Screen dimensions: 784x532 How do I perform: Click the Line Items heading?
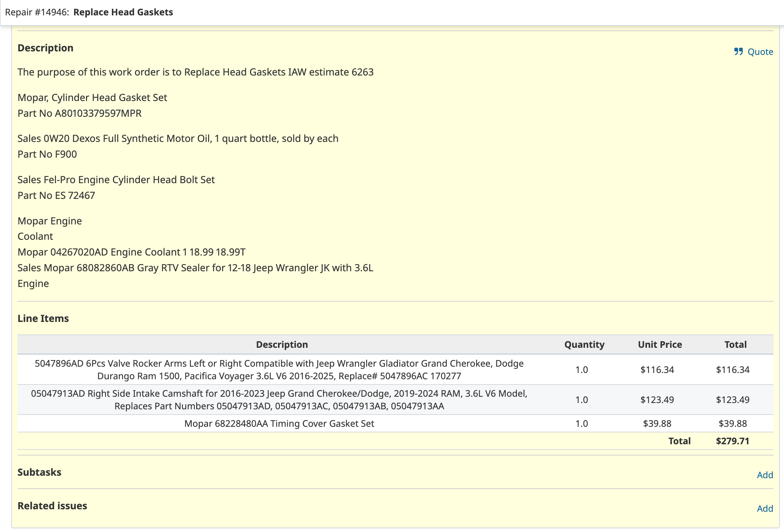tap(43, 318)
